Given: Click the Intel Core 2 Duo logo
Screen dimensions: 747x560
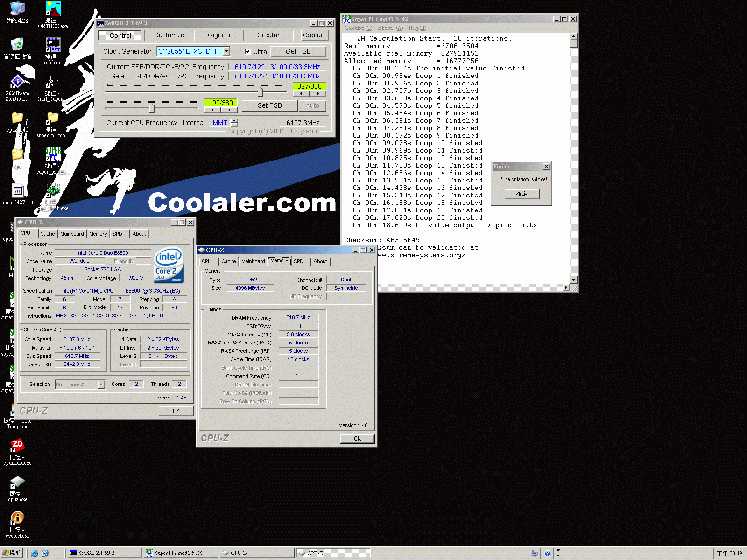Looking at the screenshot, I should (169, 265).
